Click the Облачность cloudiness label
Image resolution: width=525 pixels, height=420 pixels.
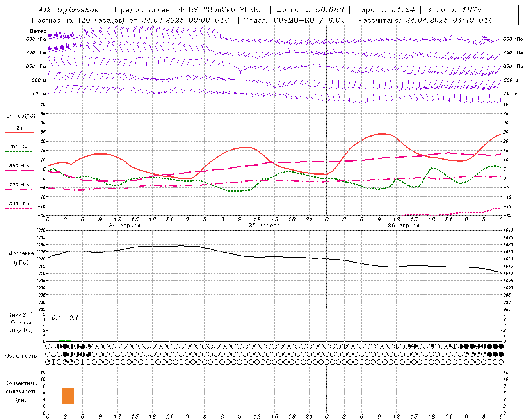pyautogui.click(x=21, y=356)
